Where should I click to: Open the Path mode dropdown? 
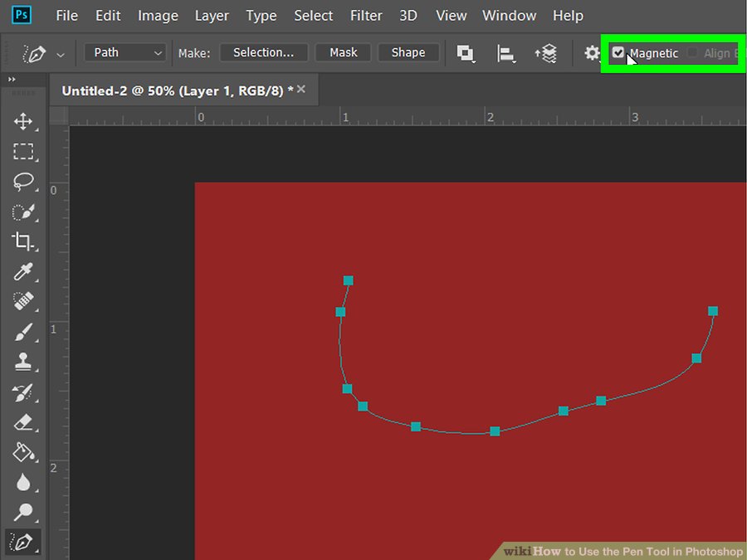point(125,52)
